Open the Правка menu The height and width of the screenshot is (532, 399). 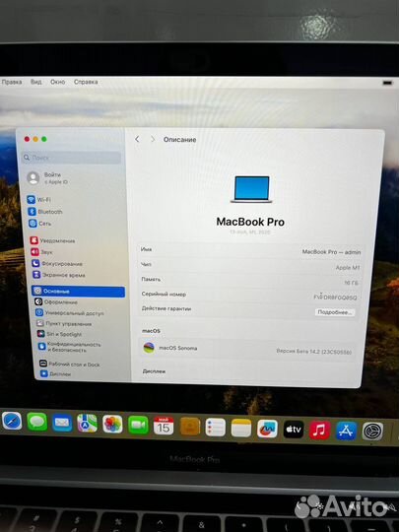tap(12, 82)
